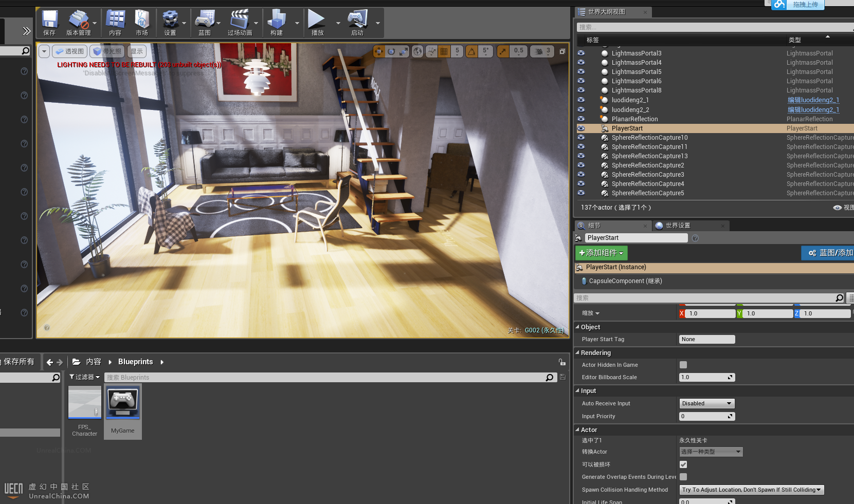Collapse the Rendering section
The height and width of the screenshot is (504, 854).
click(x=577, y=353)
